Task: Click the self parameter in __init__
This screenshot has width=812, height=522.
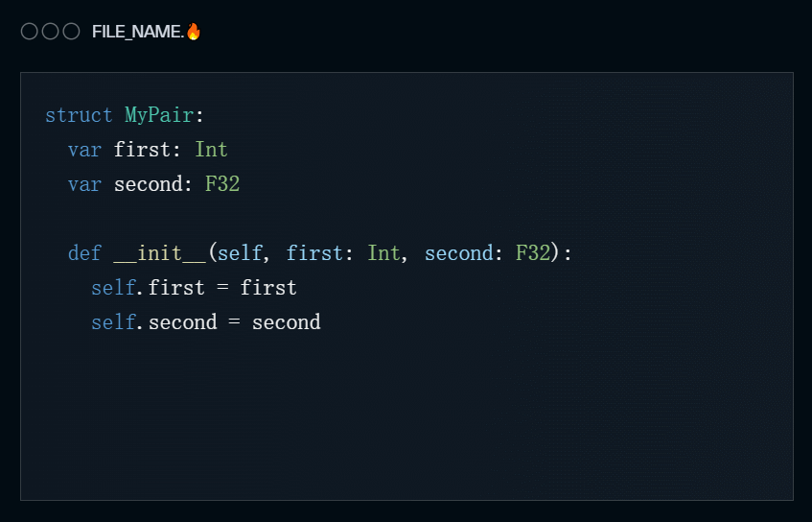Action: (x=240, y=253)
